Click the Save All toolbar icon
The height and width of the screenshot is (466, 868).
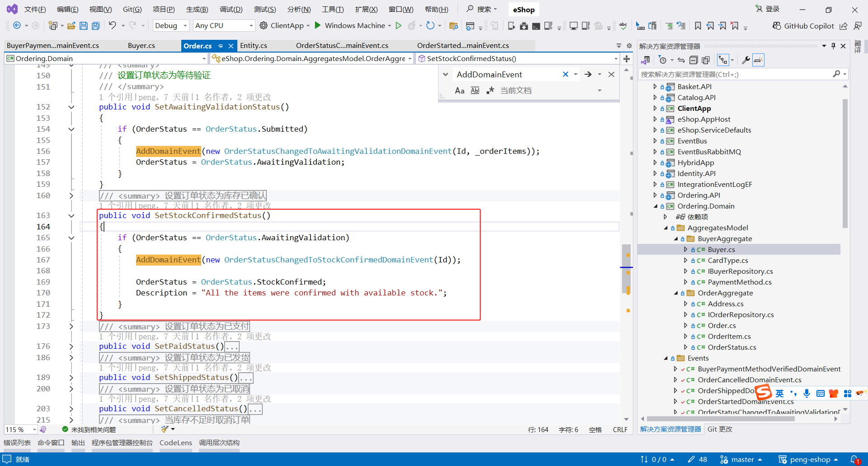click(95, 26)
